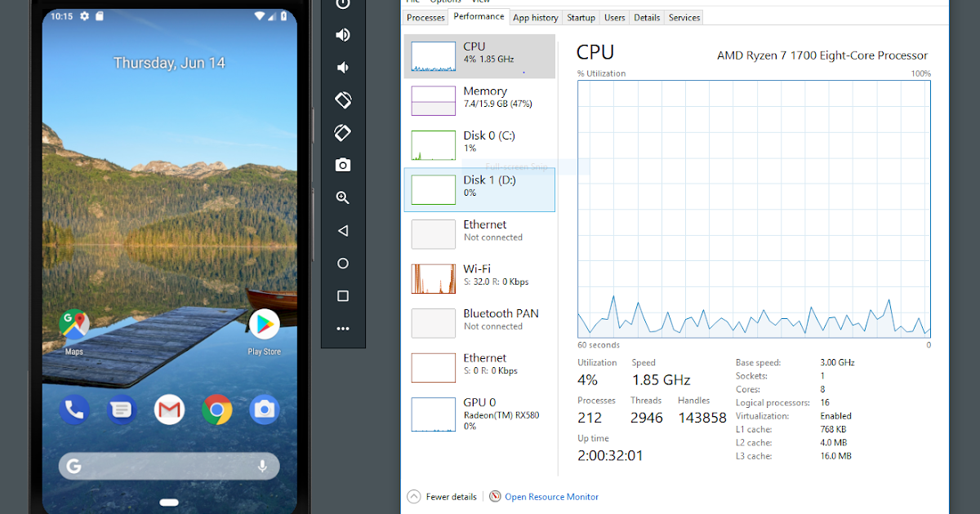Click Base speed 3.00 GHz value

click(x=837, y=362)
